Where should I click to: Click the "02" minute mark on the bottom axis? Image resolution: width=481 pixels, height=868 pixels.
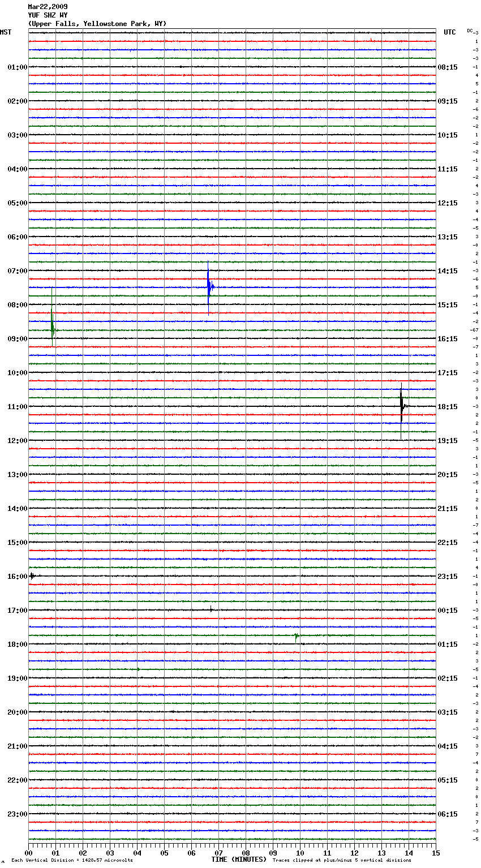pos(83,853)
